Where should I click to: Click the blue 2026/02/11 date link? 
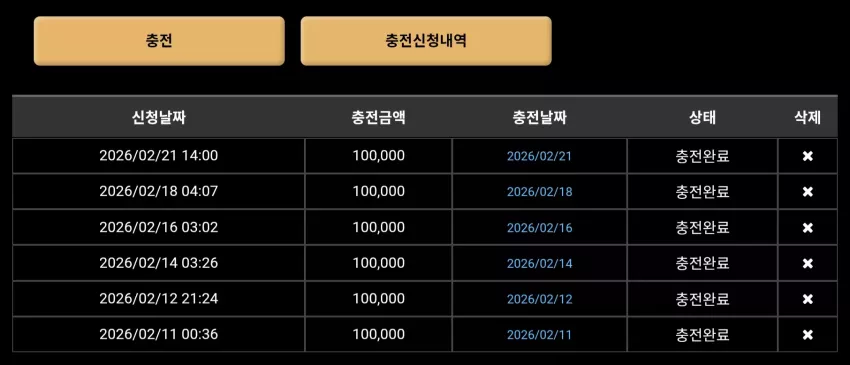(x=539, y=335)
